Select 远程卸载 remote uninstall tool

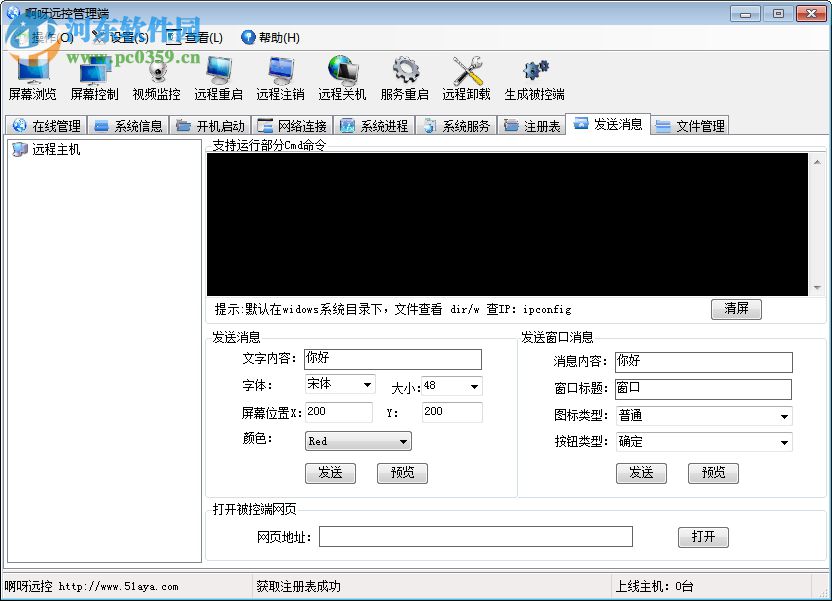pyautogui.click(x=466, y=78)
